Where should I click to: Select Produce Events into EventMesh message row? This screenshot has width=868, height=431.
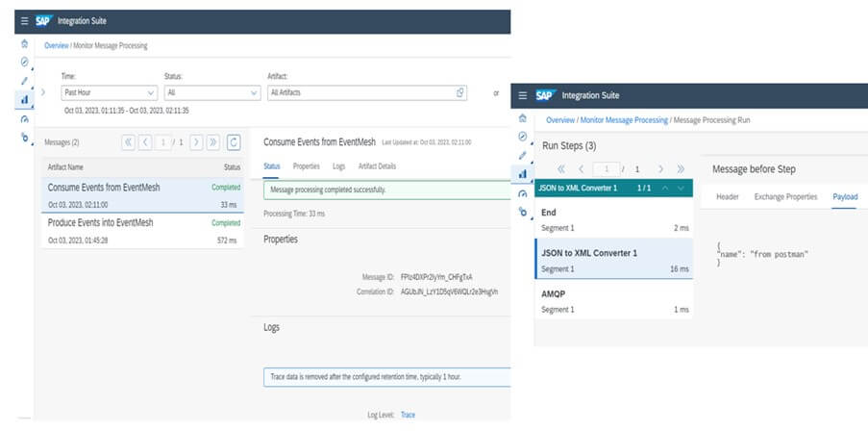point(142,231)
